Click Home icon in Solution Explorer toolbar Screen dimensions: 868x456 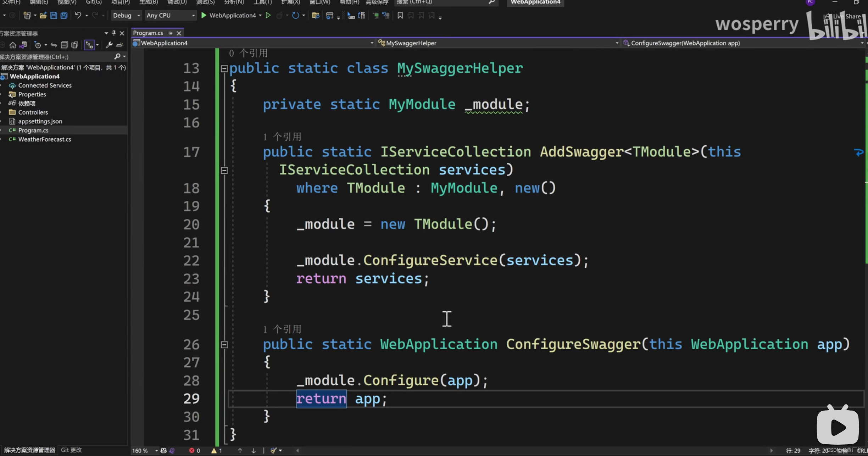tap(13, 45)
